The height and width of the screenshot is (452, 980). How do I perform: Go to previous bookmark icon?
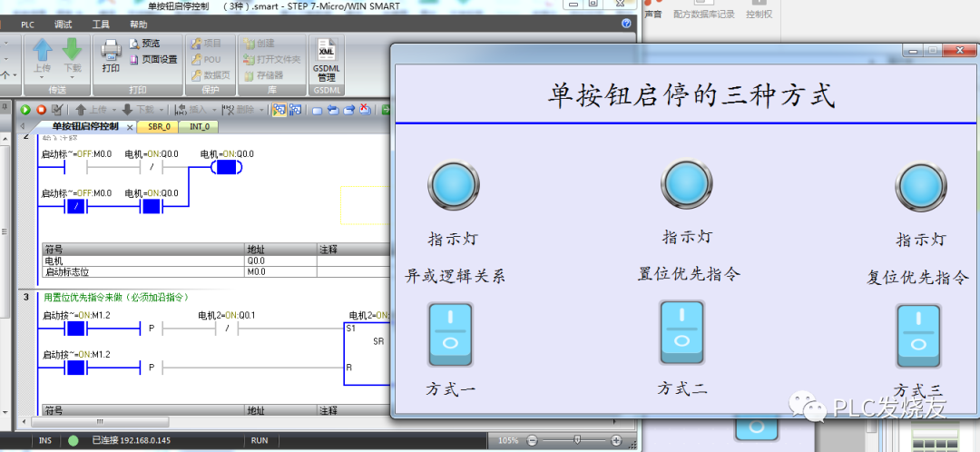coord(333,111)
